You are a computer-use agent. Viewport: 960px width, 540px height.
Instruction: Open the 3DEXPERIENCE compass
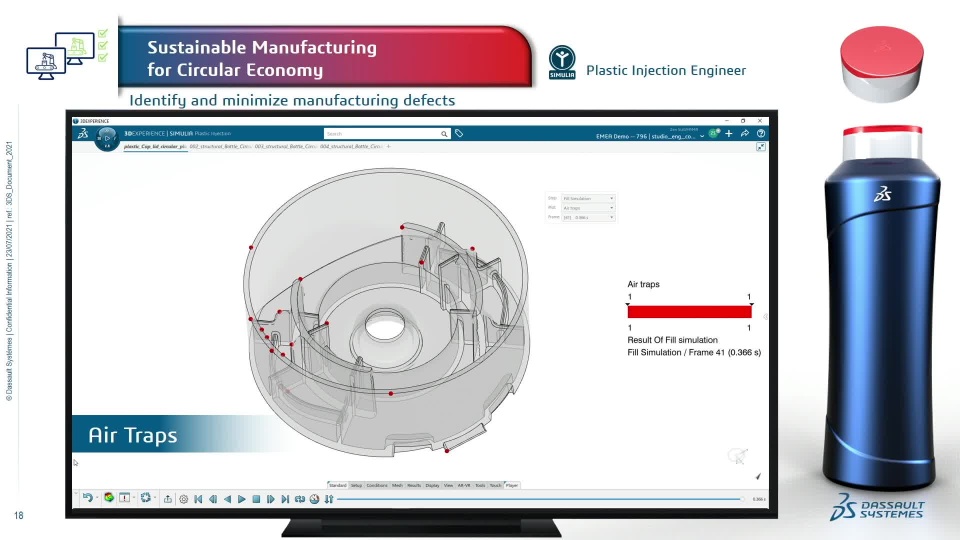point(107,138)
